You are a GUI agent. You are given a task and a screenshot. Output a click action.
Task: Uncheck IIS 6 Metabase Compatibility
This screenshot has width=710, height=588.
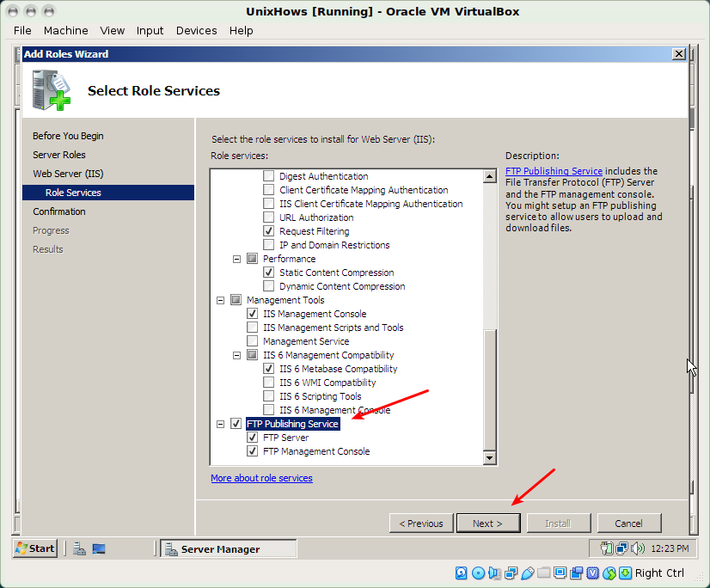(268, 368)
